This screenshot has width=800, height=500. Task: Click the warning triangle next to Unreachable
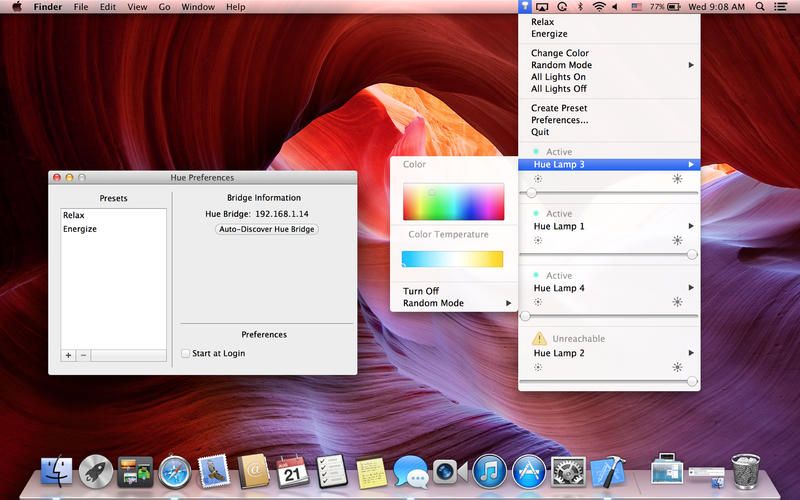(539, 339)
